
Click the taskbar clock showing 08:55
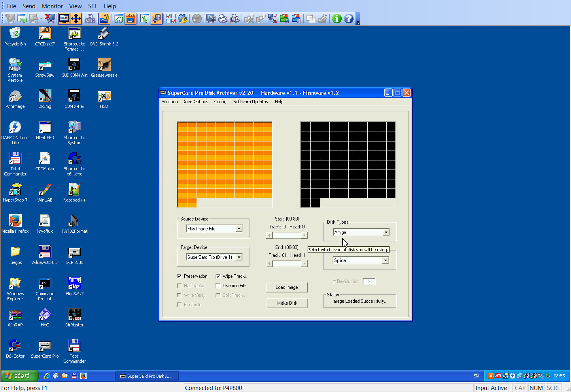tap(559, 376)
